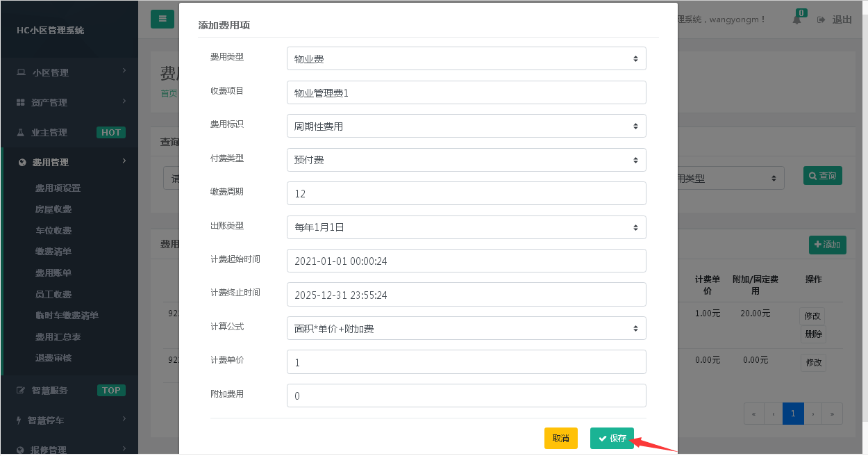The height and width of the screenshot is (456, 868).
Task: Click pagination previous page arrow
Action: pos(773,414)
